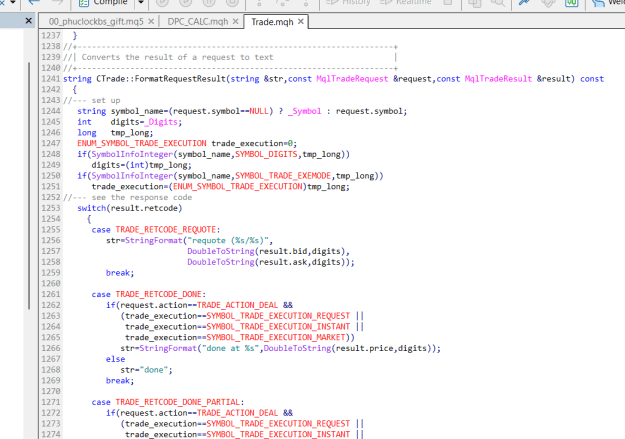The image size is (625, 439).
Task: Select the Trade.mqh tab
Action: point(272,22)
